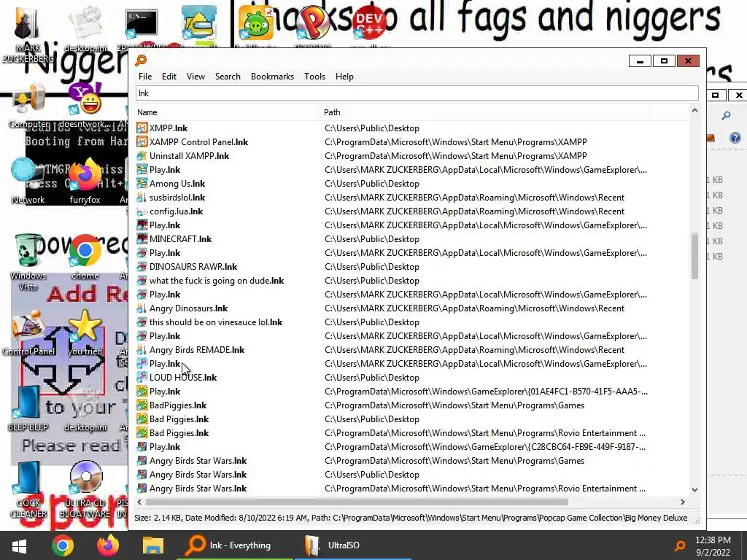Select the Windows Vista recycle bin icon
This screenshot has width=747, height=560.
click(28, 262)
